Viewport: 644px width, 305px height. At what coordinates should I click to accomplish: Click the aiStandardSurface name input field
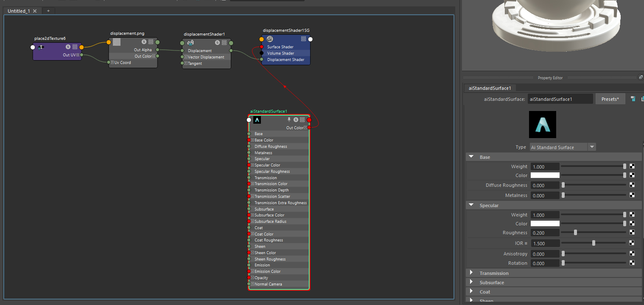tap(560, 98)
